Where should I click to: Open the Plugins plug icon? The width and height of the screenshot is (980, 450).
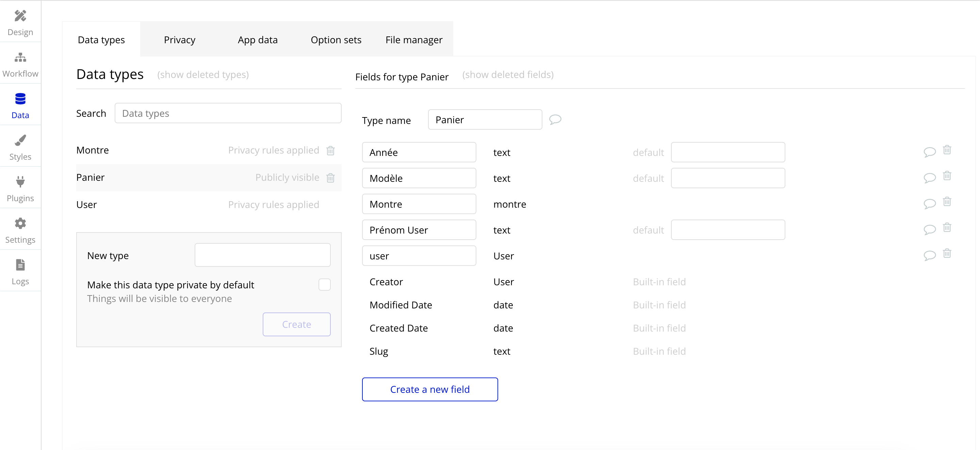pyautogui.click(x=20, y=182)
